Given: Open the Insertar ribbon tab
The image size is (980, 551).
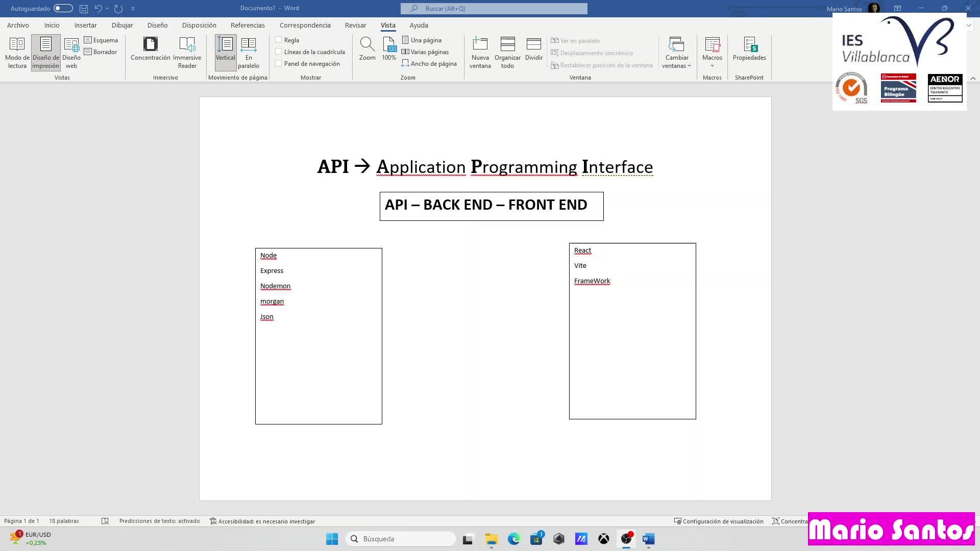Looking at the screenshot, I should (x=85, y=25).
